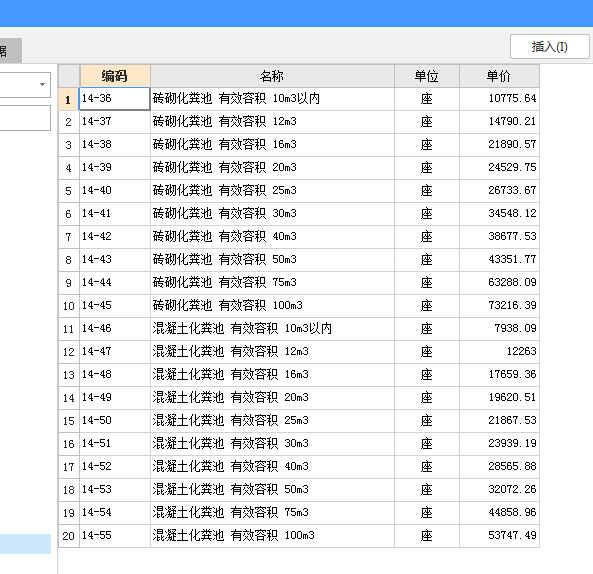Select code cell 14-46
593x574 pixels.
115,329
